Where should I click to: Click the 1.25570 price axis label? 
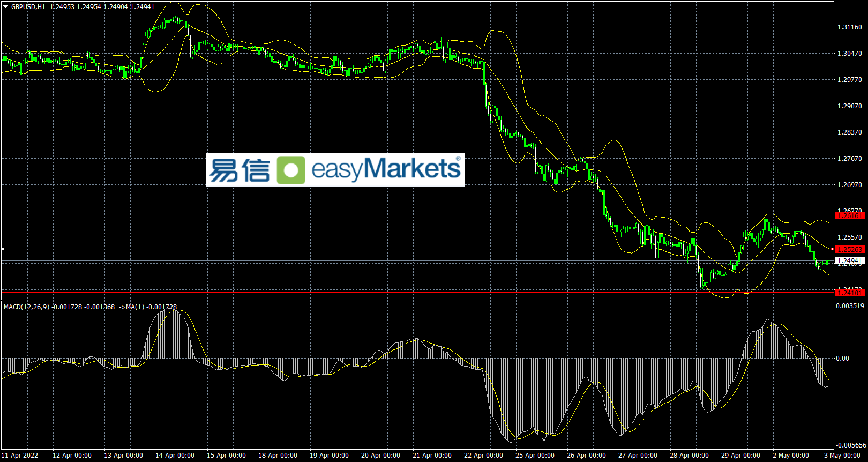coord(850,237)
